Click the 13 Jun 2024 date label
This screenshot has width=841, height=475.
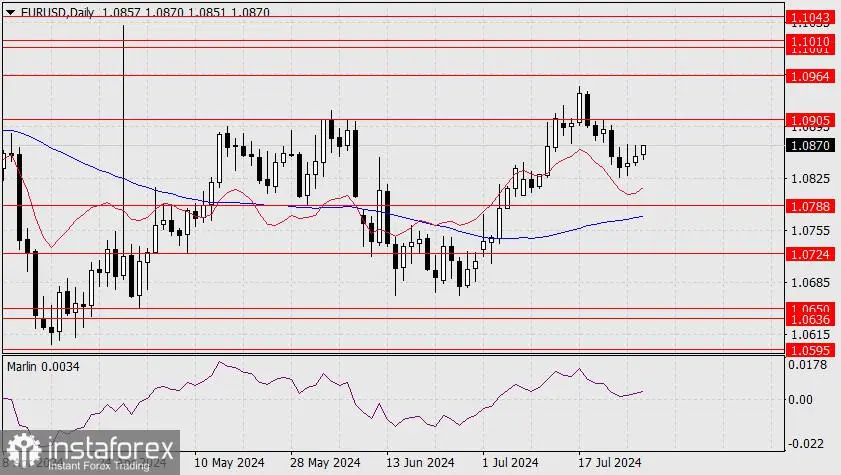click(x=420, y=462)
